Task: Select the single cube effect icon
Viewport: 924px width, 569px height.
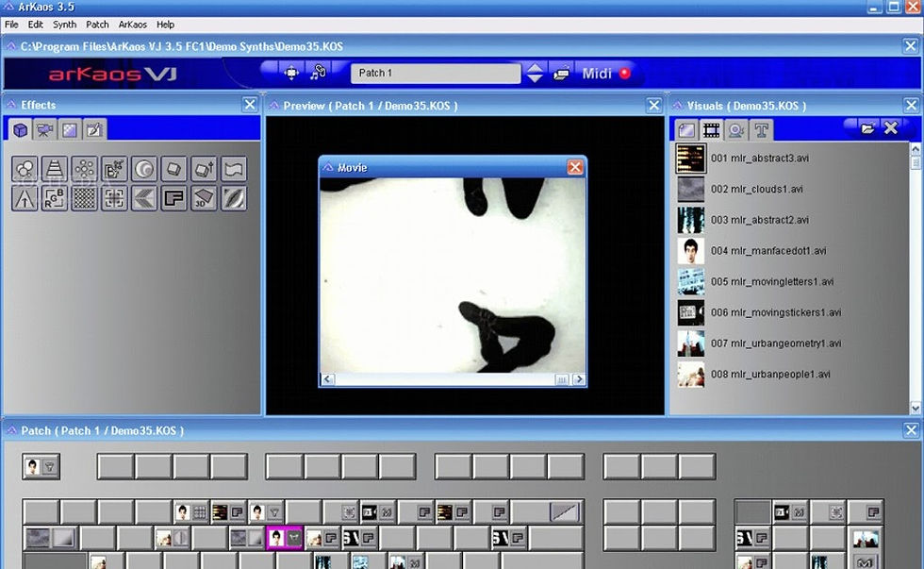Action: pos(173,169)
